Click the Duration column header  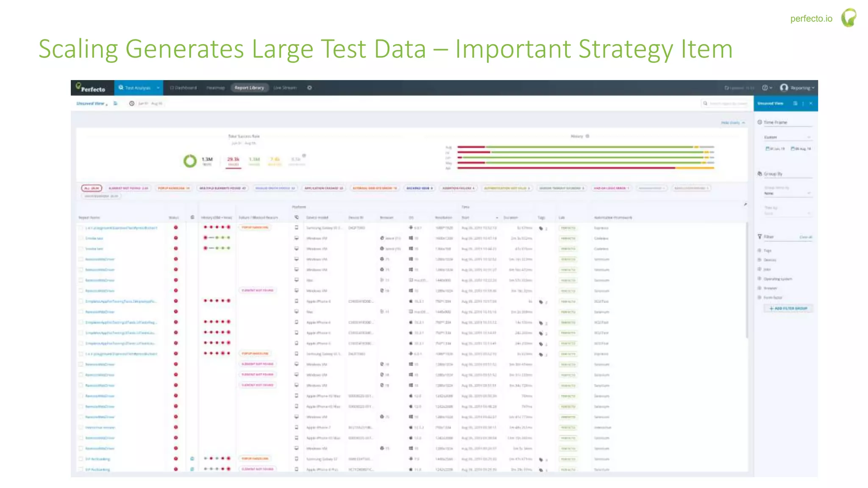(511, 218)
